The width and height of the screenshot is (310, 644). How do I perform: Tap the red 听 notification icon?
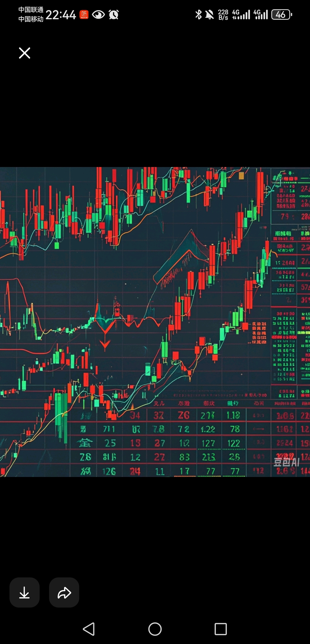(84, 14)
